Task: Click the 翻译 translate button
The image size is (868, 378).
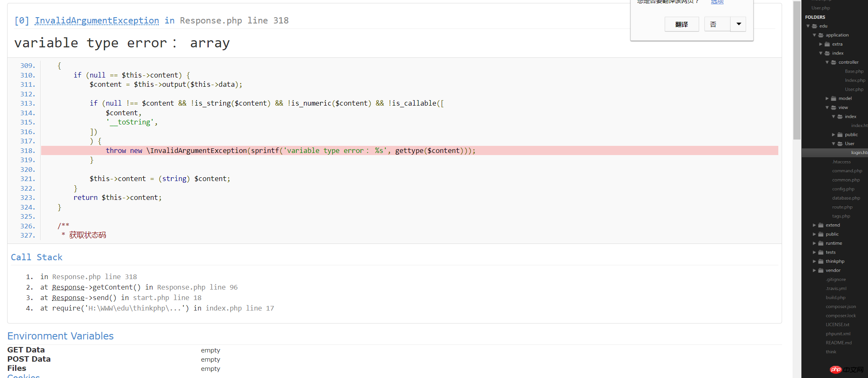Action: pos(681,24)
